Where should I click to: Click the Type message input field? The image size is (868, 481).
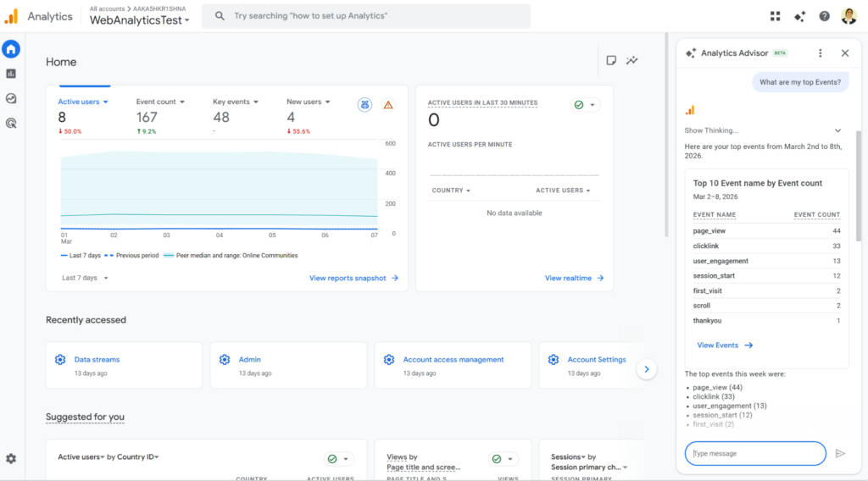point(754,454)
